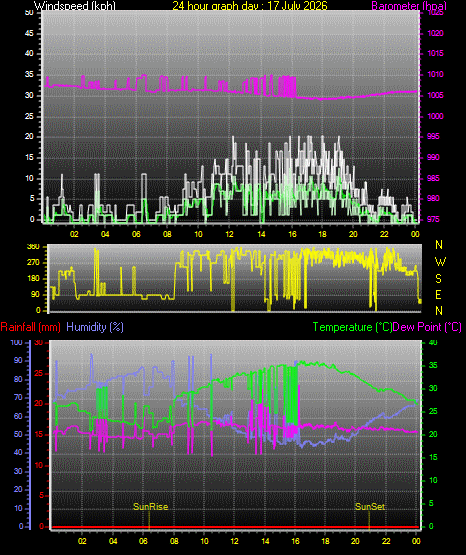Click the '975' barometer axis value

433,219
